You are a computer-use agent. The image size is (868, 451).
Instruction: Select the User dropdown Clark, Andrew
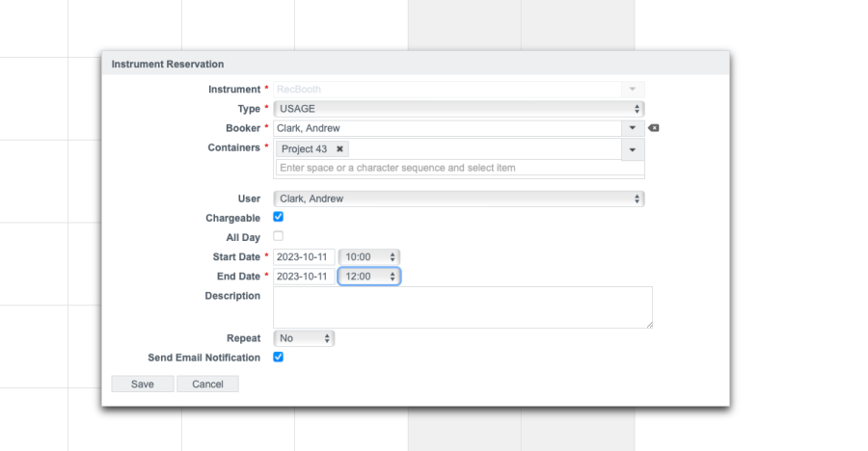pos(458,199)
